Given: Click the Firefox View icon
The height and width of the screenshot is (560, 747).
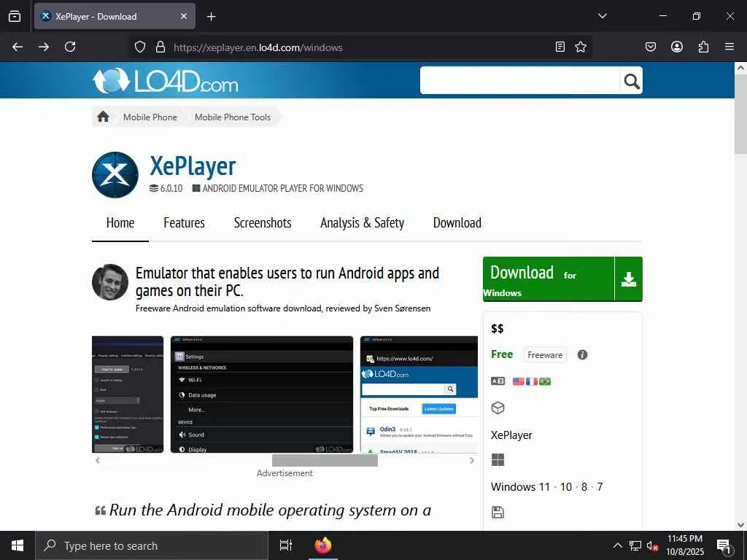Looking at the screenshot, I should pos(15,16).
